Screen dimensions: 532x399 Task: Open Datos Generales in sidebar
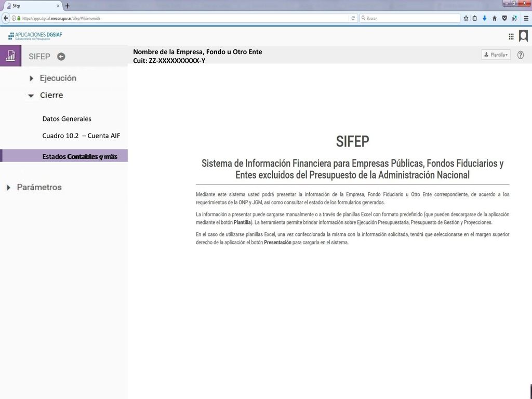(x=67, y=119)
